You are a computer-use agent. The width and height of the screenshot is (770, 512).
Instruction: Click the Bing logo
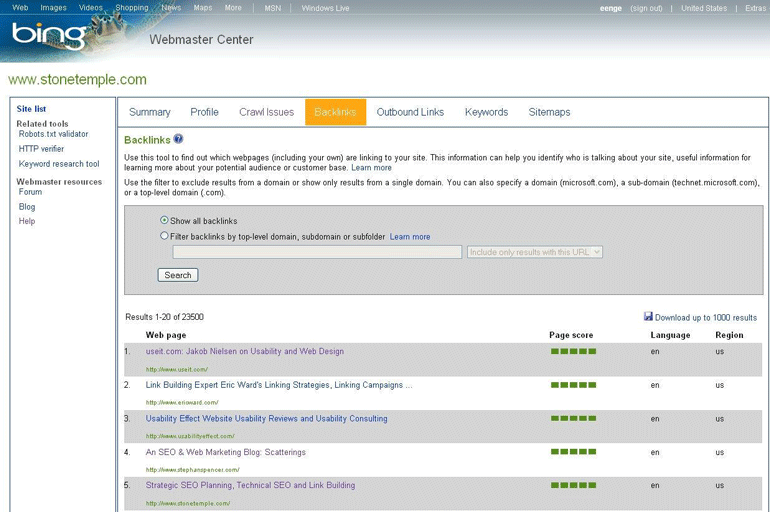[49, 36]
